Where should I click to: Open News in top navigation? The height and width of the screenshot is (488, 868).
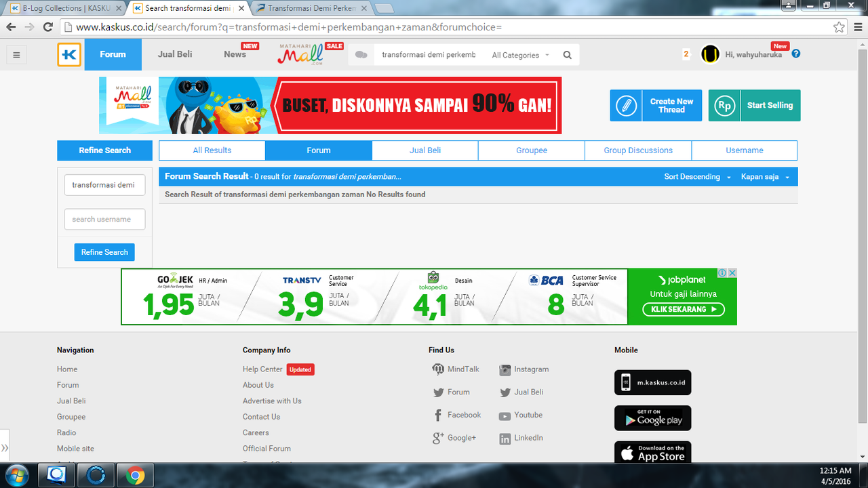click(x=235, y=54)
